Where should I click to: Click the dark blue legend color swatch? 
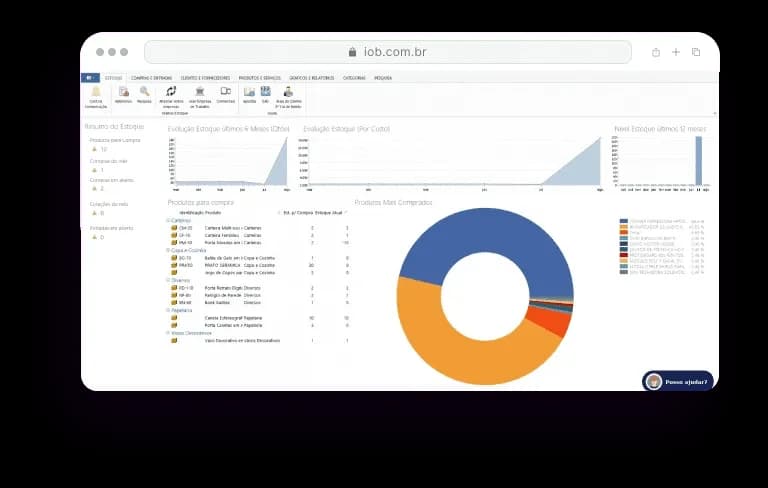624,221
